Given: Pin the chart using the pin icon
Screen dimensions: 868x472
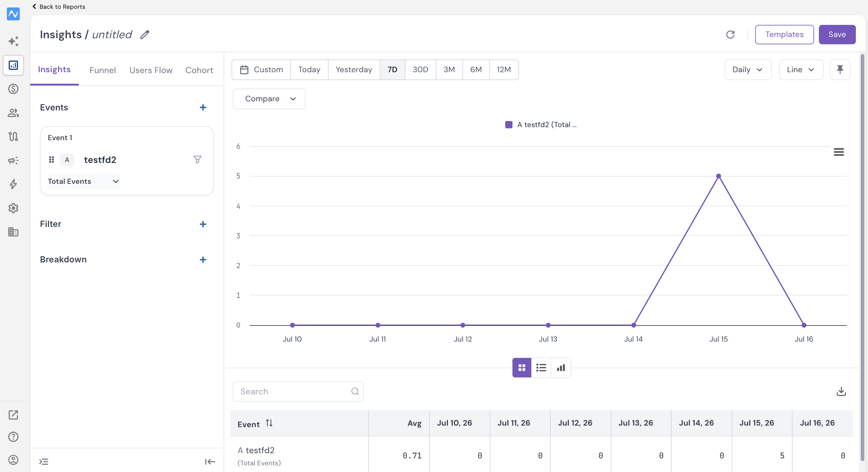Looking at the screenshot, I should [840, 69].
